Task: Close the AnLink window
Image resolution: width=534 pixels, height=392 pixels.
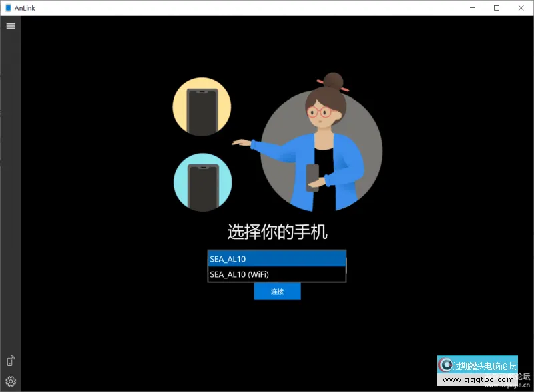Action: [x=520, y=8]
